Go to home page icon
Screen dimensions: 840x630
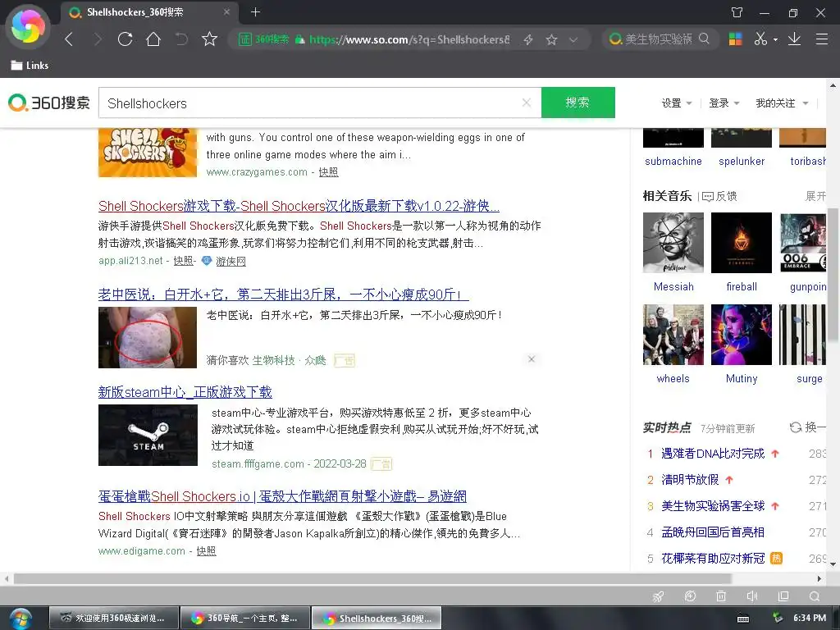coord(153,39)
